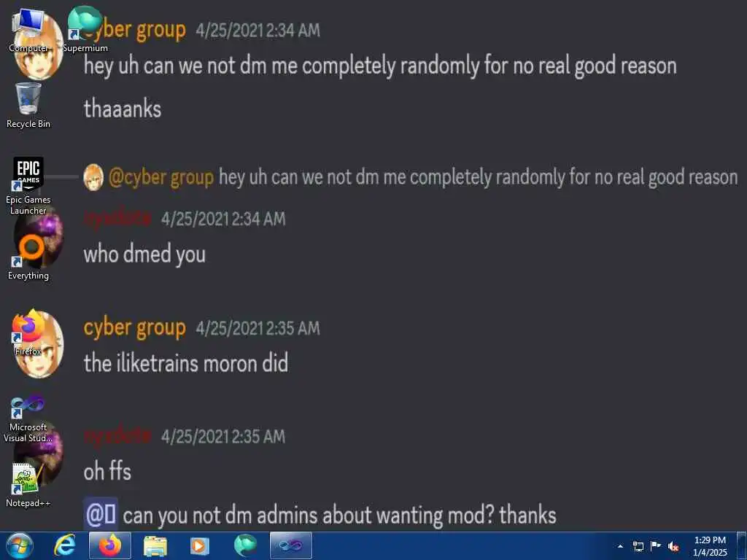Image resolution: width=747 pixels, height=560 pixels.
Task: Select the Firefox desktop shortcut
Action: (x=28, y=333)
